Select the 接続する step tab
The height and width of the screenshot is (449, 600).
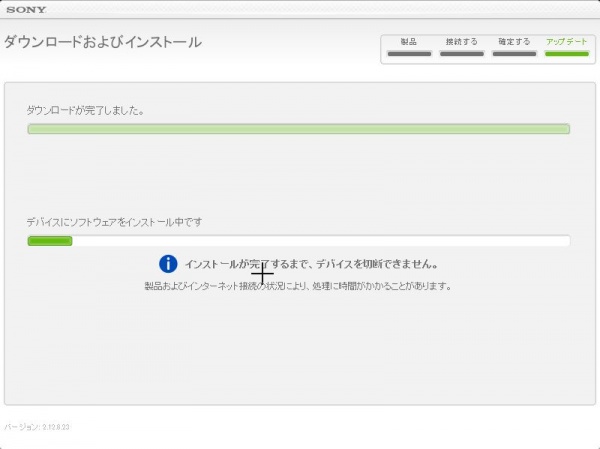[x=462, y=42]
